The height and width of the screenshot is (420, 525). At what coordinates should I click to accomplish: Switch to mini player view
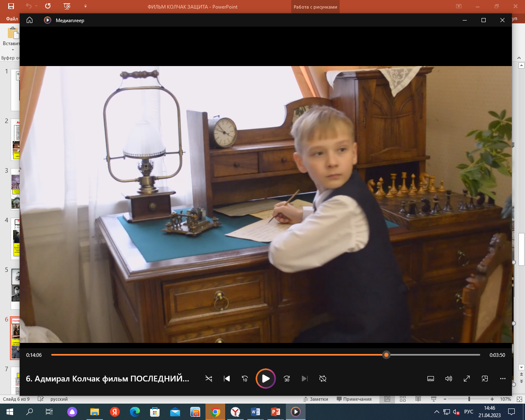pos(485,379)
